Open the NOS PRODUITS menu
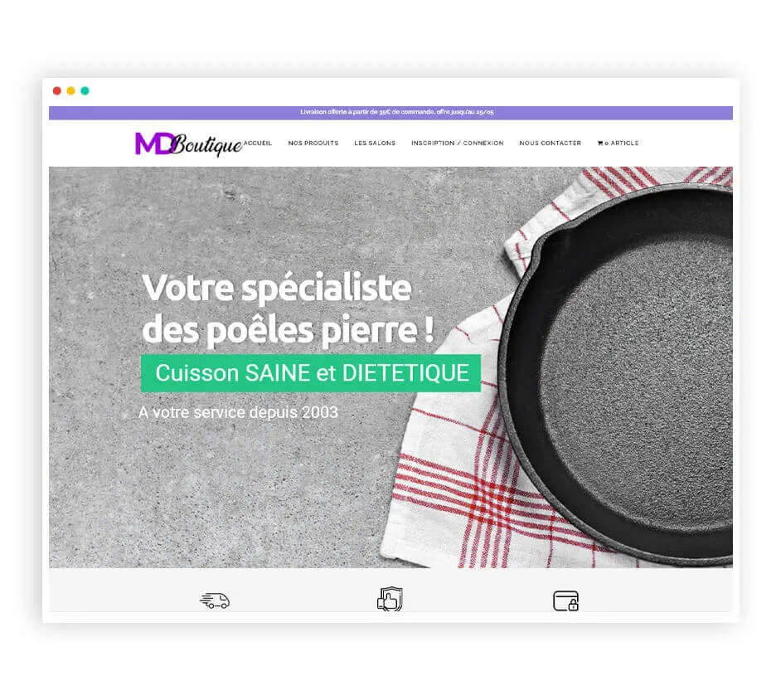The height and width of the screenshot is (700, 781). (x=313, y=143)
